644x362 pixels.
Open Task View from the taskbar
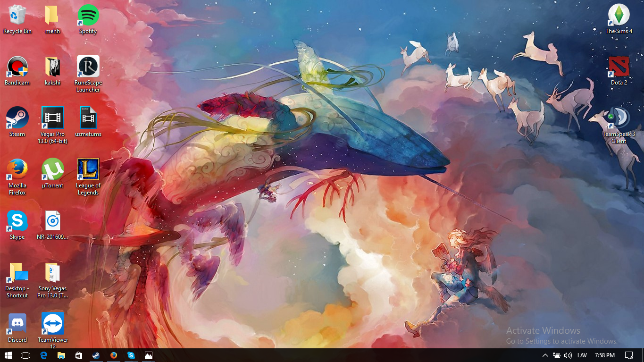click(25, 355)
